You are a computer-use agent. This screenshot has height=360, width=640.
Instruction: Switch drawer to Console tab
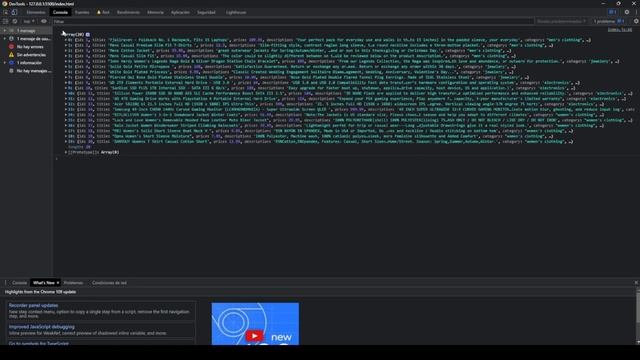19,282
